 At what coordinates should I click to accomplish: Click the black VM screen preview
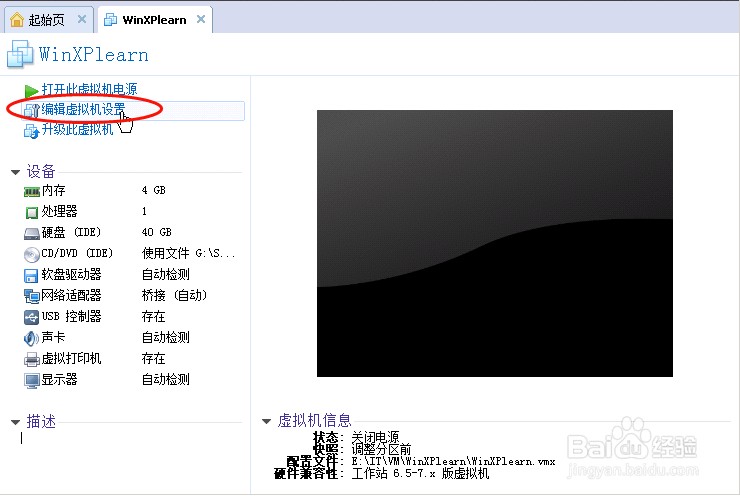[495, 244]
